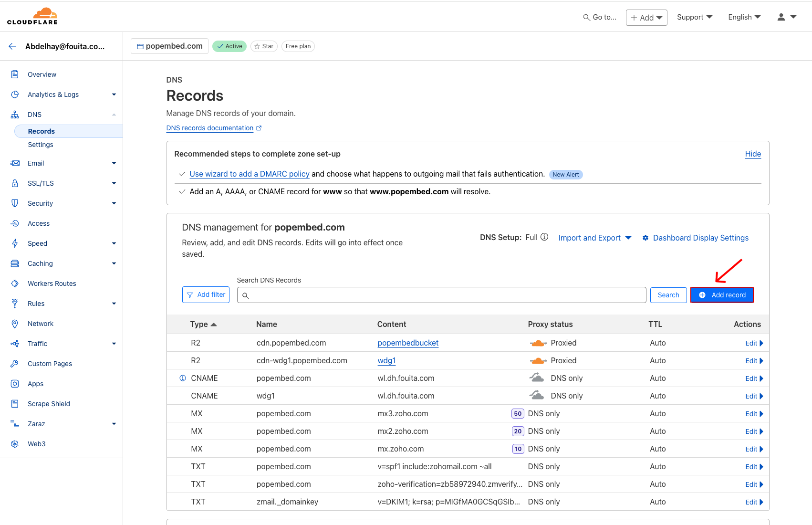
Task: Click the info icon beside CNAME popembed.com row
Action: 183,378
